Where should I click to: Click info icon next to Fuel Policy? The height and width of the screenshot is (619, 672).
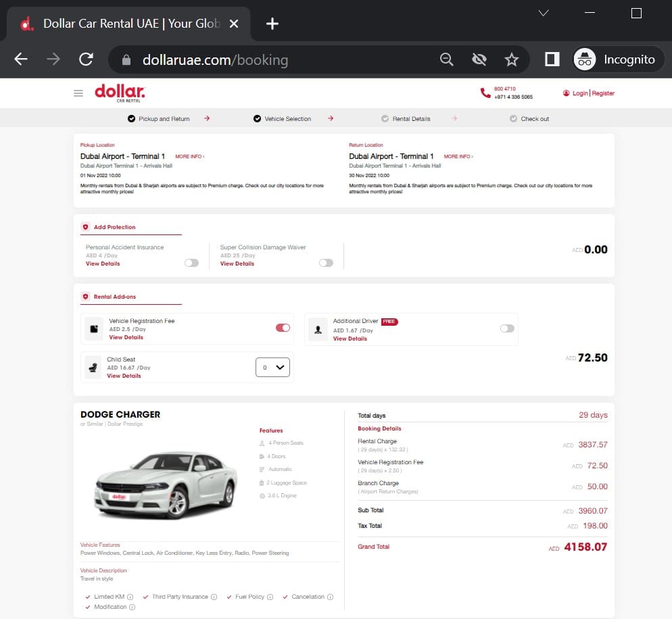click(x=270, y=597)
